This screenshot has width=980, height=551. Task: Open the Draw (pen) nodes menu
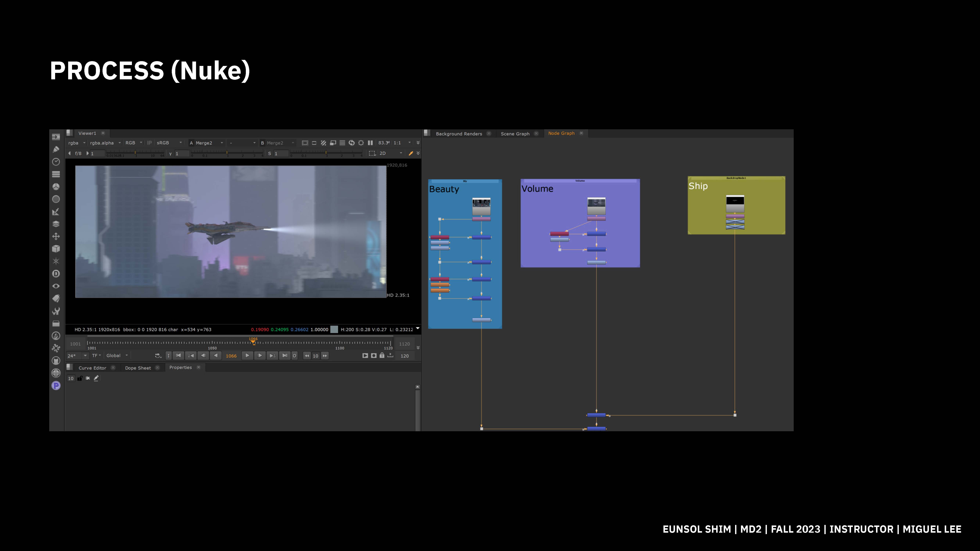pyautogui.click(x=56, y=150)
